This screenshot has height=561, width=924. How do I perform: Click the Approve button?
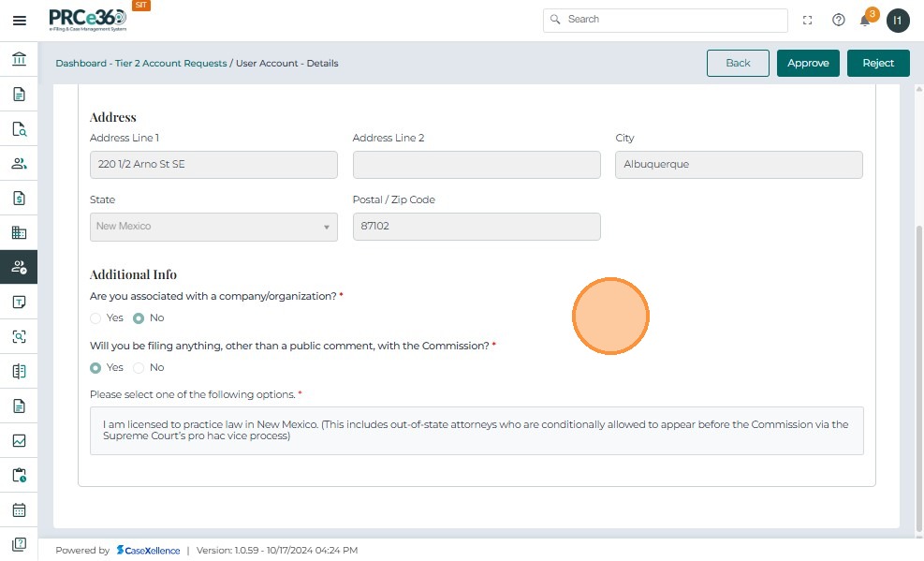808,63
